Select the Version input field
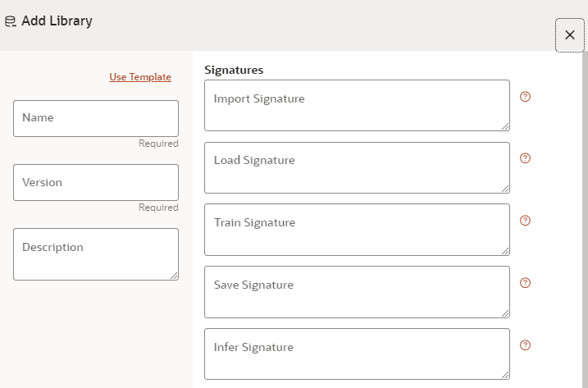 (96, 182)
